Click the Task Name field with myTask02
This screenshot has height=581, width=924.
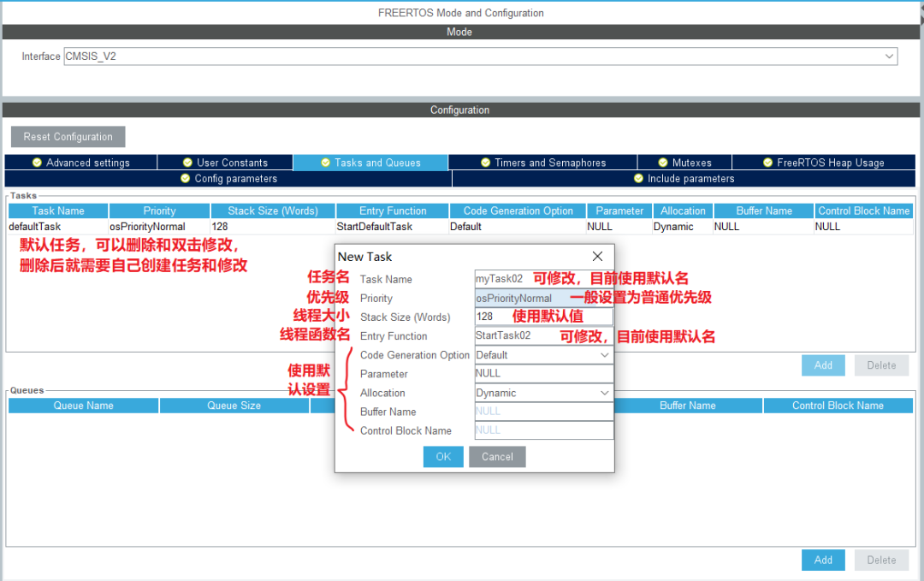(544, 279)
